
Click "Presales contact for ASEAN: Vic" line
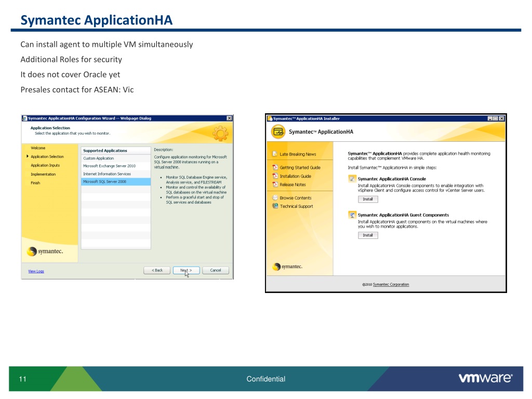77,89
